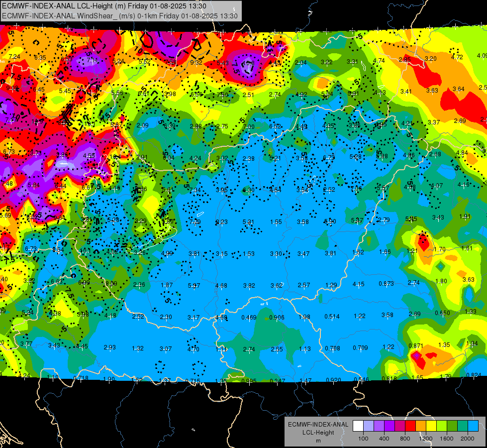The width and height of the screenshot is (487, 448).
Task: Click the grid value '7.00'
Action: (x=249, y=127)
